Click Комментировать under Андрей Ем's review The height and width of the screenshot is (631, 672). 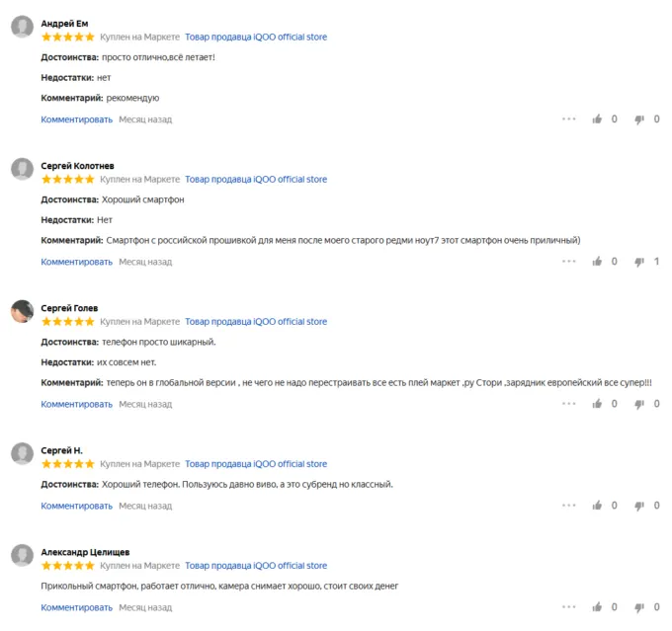[x=77, y=119]
